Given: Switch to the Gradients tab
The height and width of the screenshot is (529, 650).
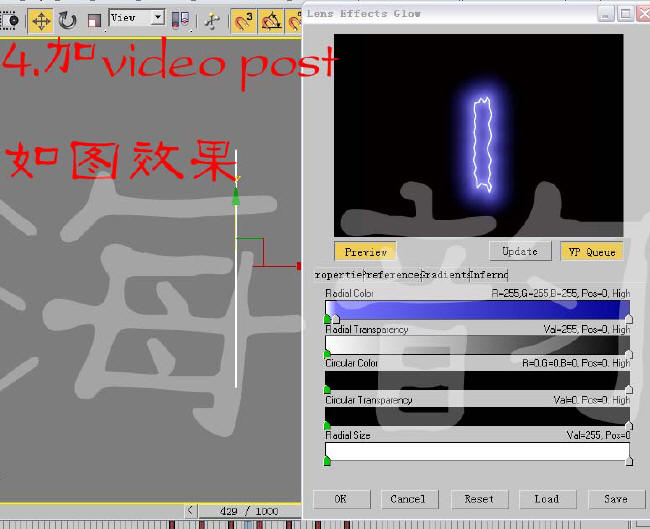Looking at the screenshot, I should (x=445, y=274).
